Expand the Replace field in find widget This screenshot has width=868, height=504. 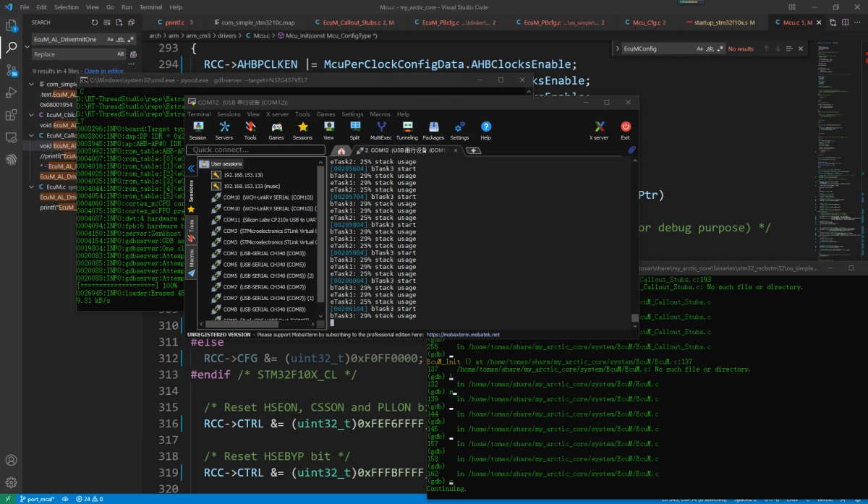[617, 49]
